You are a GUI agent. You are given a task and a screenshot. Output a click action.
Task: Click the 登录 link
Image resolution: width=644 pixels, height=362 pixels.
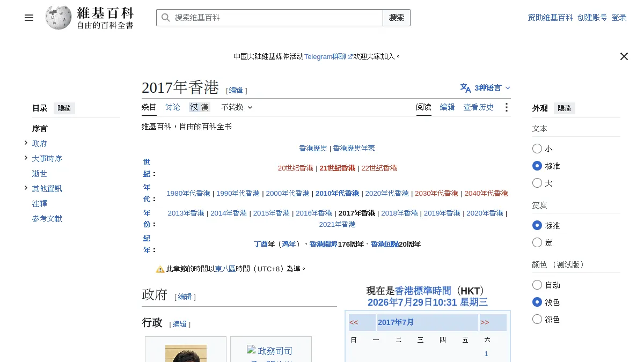(x=619, y=18)
